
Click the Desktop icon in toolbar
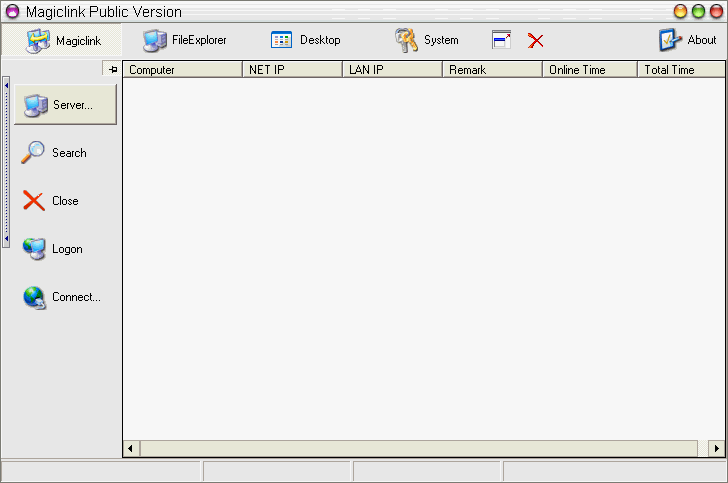click(281, 40)
